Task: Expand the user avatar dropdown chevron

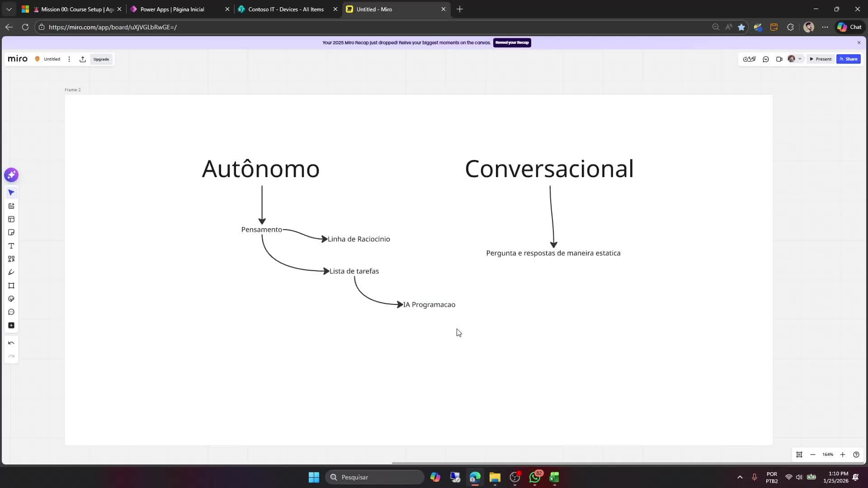Action: coord(800,59)
